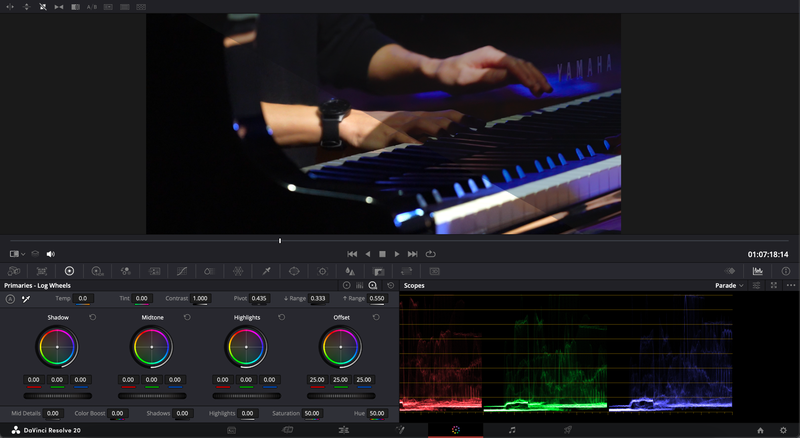
Task: Click the Saturation value field
Action: 312,413
